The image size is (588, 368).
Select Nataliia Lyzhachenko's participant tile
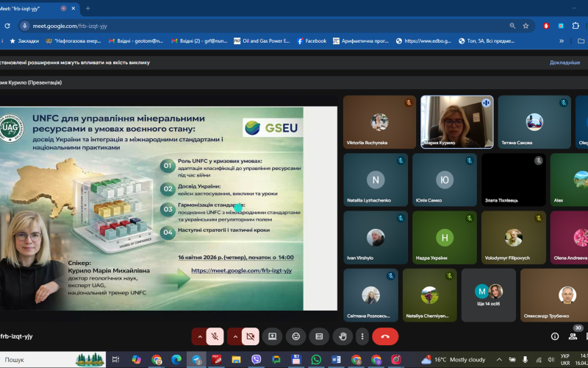(x=376, y=180)
